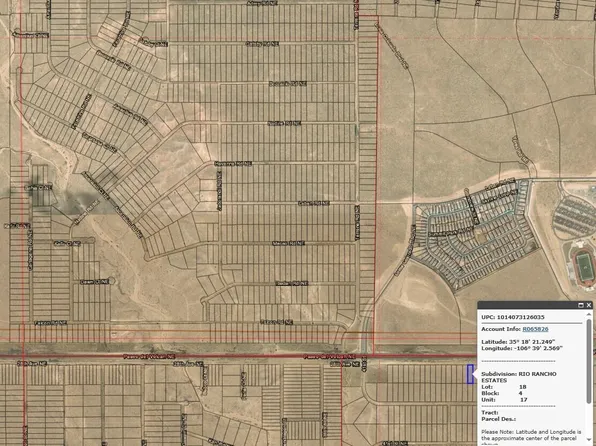Viewport: 596px width, 446px height.
Task: Open account link R065826
Action: click(535, 329)
